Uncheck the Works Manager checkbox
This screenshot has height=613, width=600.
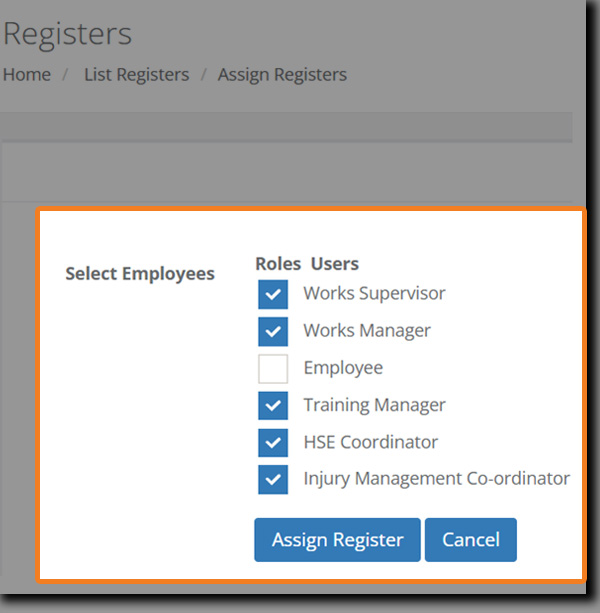273,331
